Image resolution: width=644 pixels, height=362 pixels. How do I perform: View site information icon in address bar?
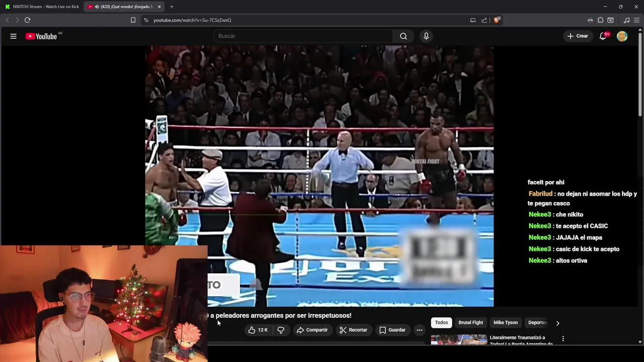146,20
